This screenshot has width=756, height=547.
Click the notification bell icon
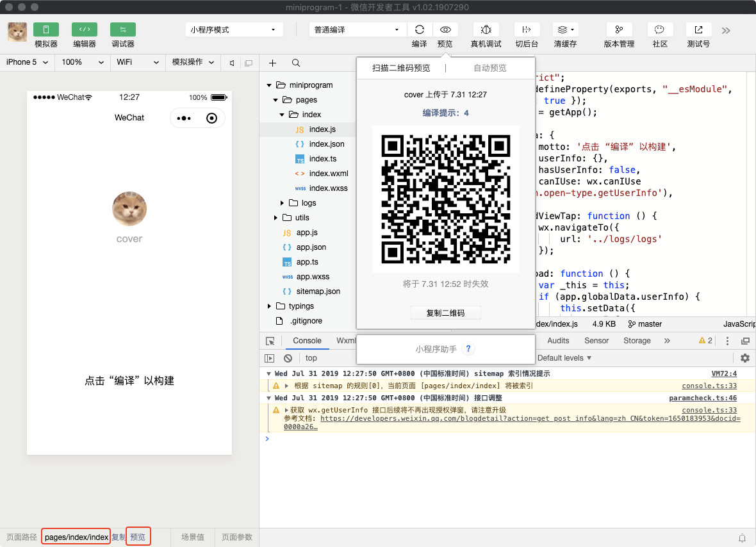tap(741, 537)
